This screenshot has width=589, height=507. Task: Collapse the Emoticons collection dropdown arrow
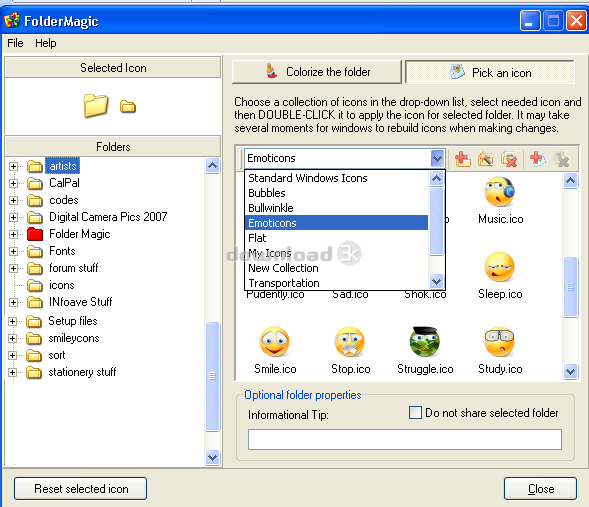click(437, 158)
